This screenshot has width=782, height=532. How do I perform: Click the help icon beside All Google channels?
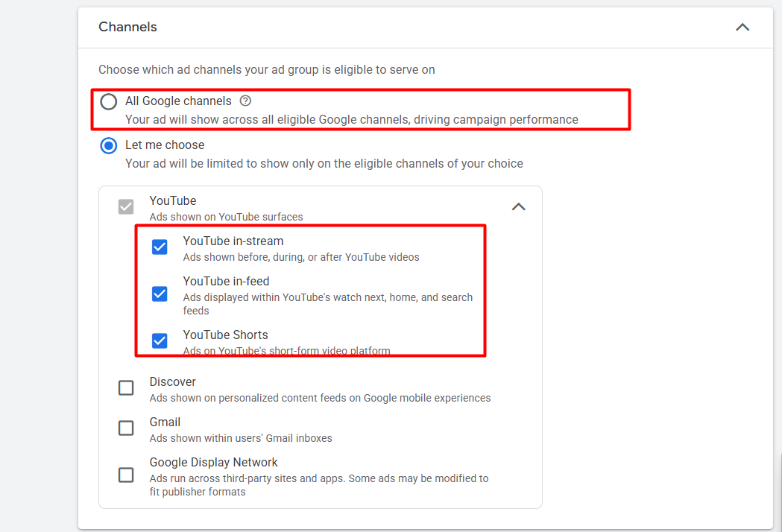tap(245, 101)
